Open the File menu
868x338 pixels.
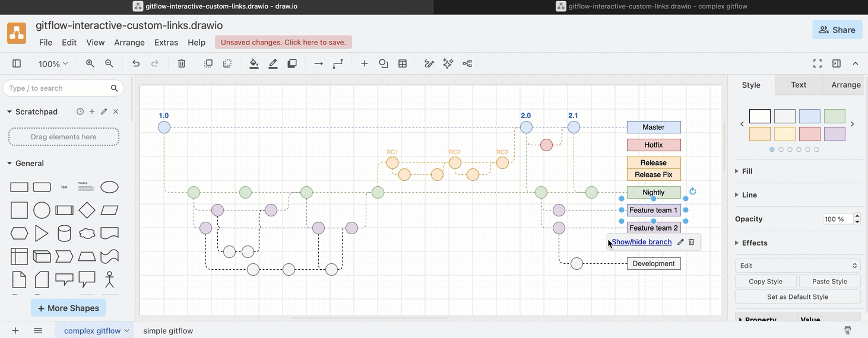(x=46, y=42)
